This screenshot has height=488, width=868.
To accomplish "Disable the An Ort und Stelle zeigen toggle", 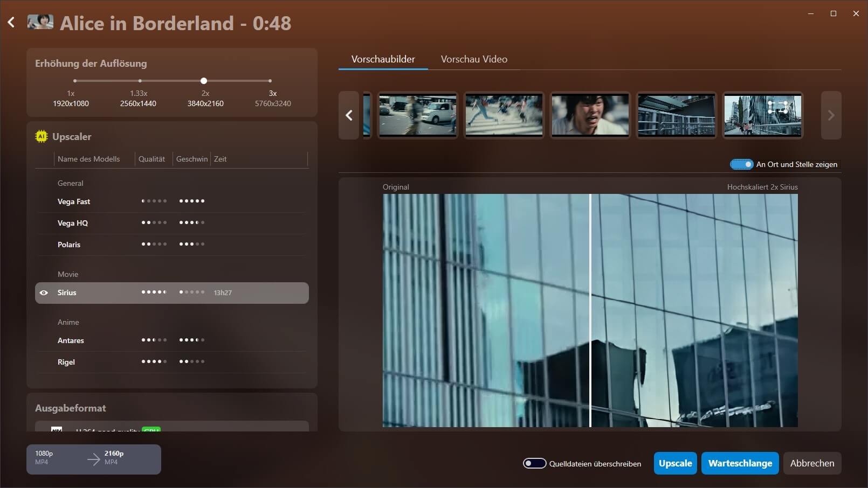I will (x=741, y=164).
